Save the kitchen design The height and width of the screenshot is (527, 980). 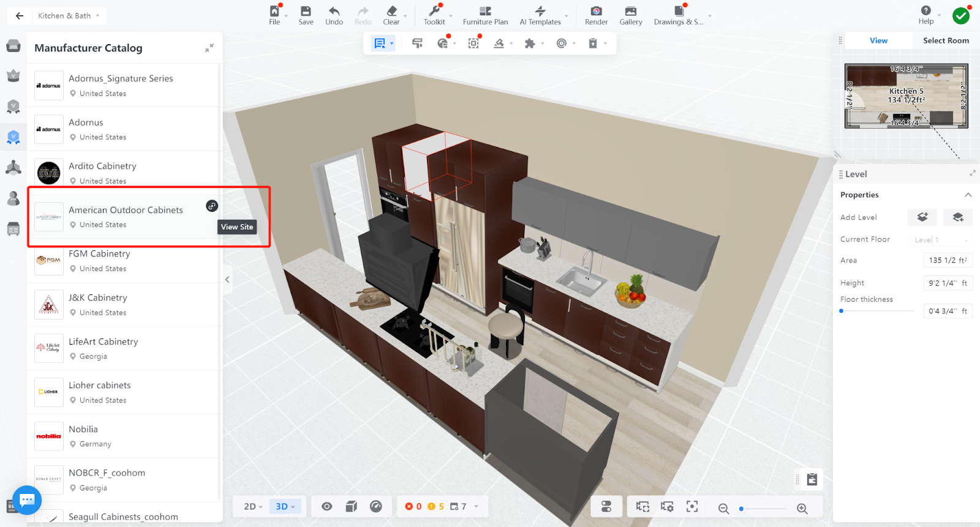click(x=306, y=15)
